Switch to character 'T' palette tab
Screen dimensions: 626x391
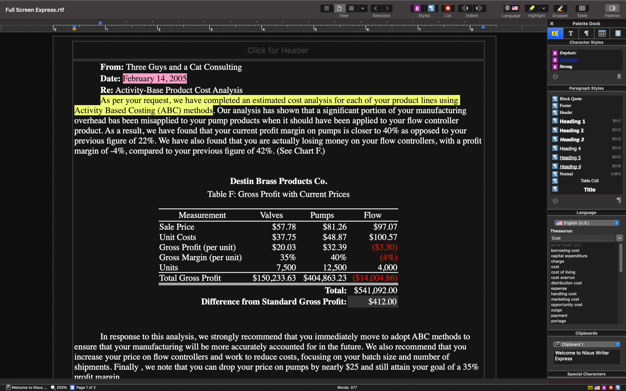tap(571, 34)
